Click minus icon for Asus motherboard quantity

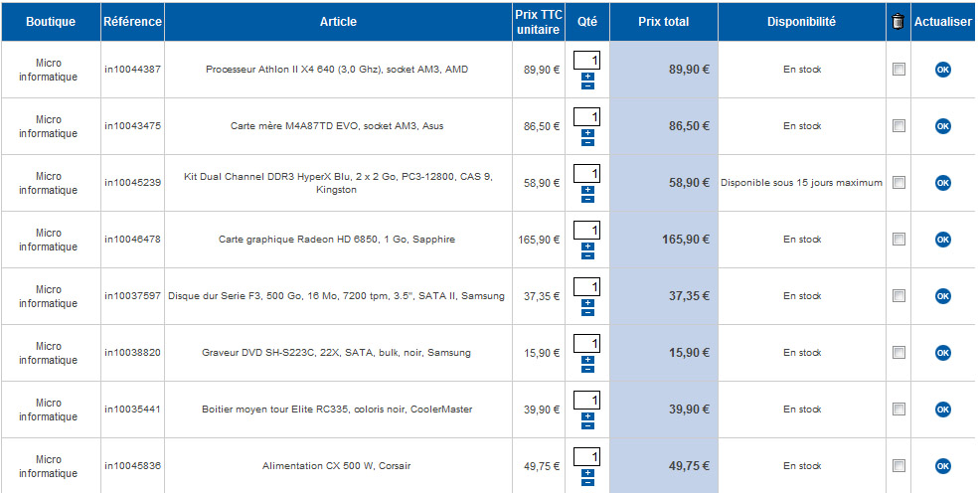click(586, 142)
